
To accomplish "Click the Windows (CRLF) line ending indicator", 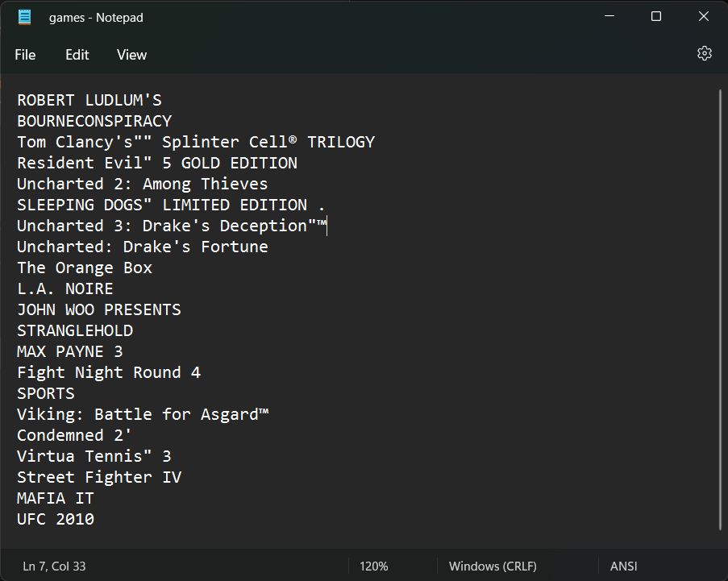I will (x=493, y=566).
